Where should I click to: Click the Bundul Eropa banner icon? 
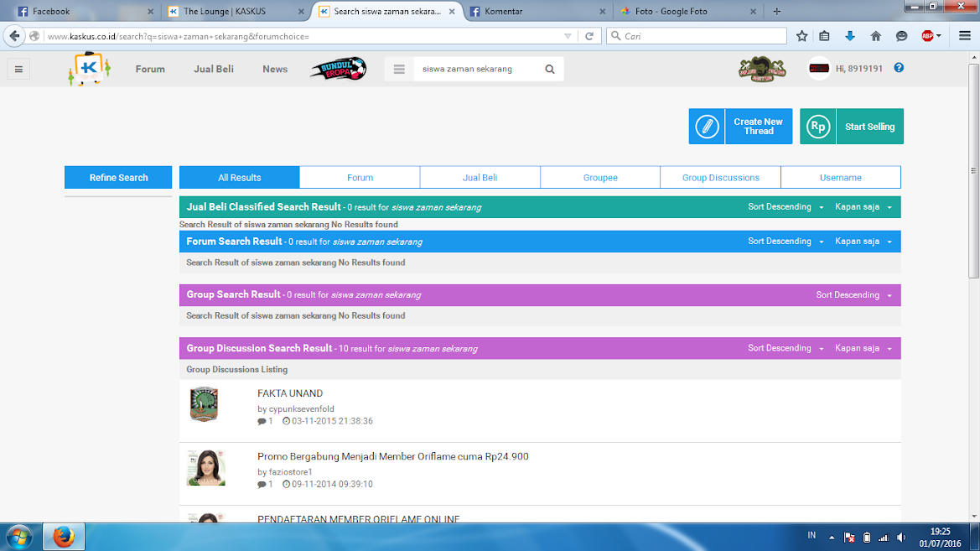tap(338, 69)
